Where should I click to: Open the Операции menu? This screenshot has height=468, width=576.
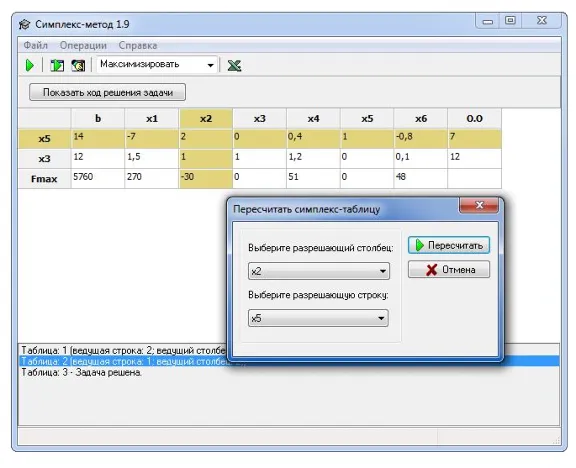click(83, 46)
